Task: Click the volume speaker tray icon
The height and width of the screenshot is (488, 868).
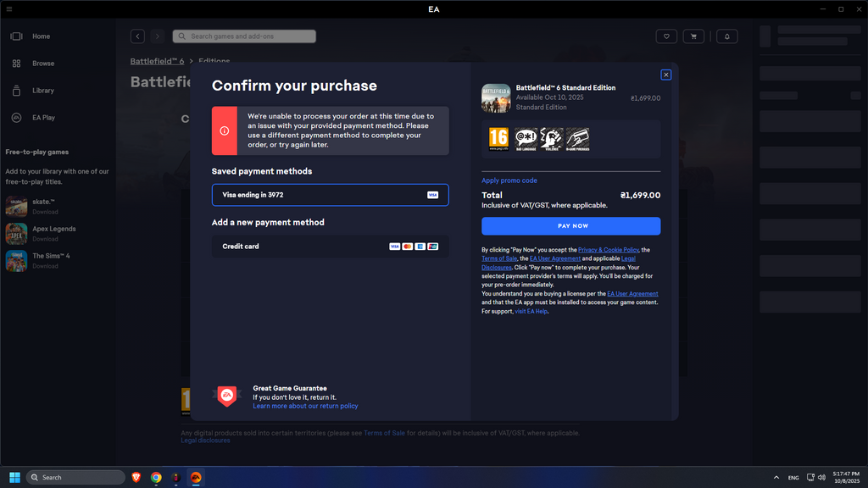Action: click(x=821, y=478)
